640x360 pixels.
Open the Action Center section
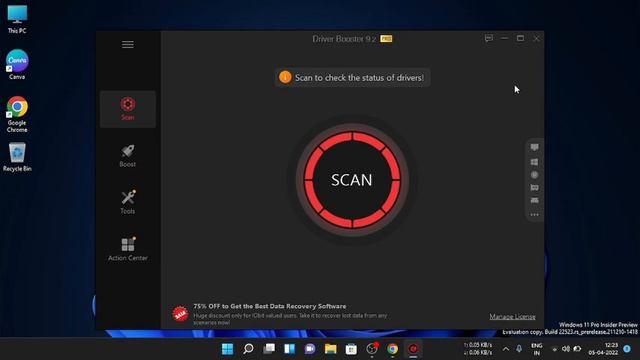pos(128,249)
